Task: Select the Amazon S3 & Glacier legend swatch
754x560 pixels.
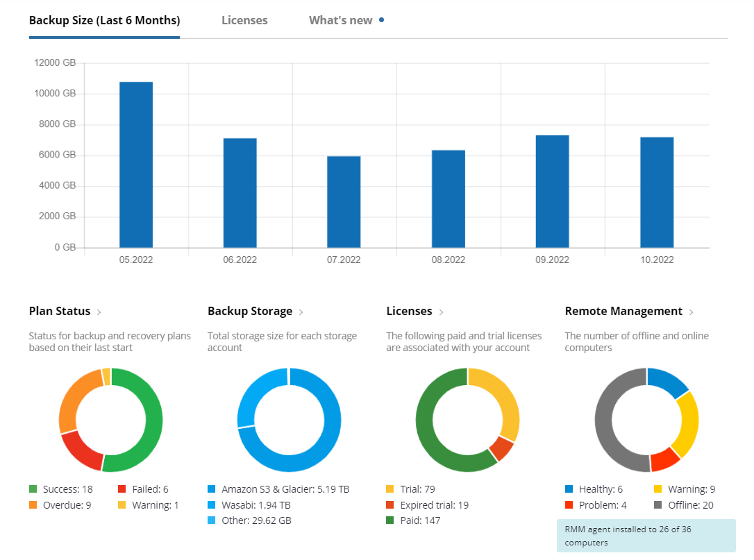Action: click(212, 489)
